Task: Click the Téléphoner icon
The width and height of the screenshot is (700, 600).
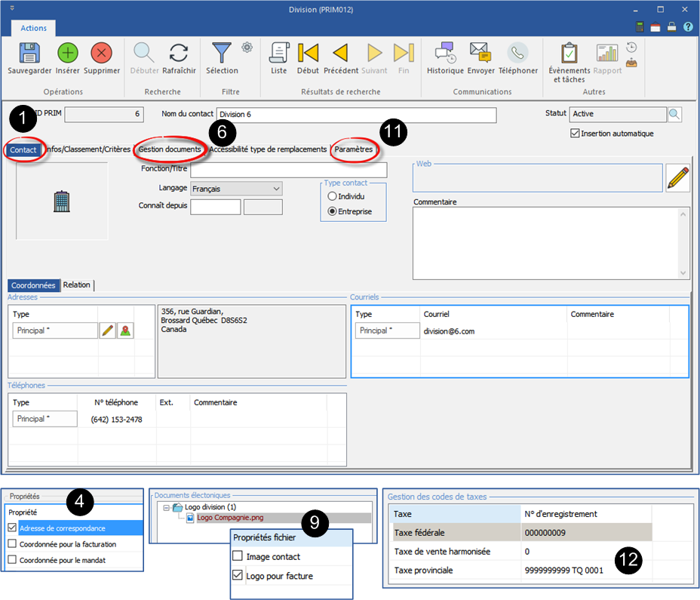Action: click(x=518, y=53)
